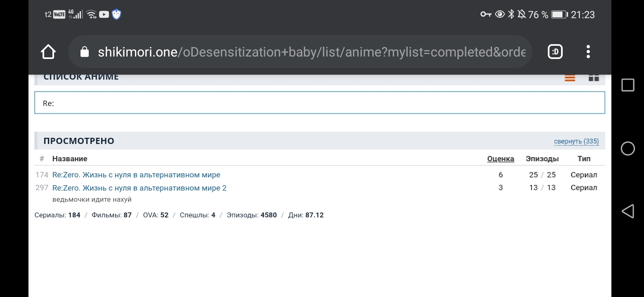Switch to list view layout icon
Screen dimensions: 644x297
click(x=570, y=78)
